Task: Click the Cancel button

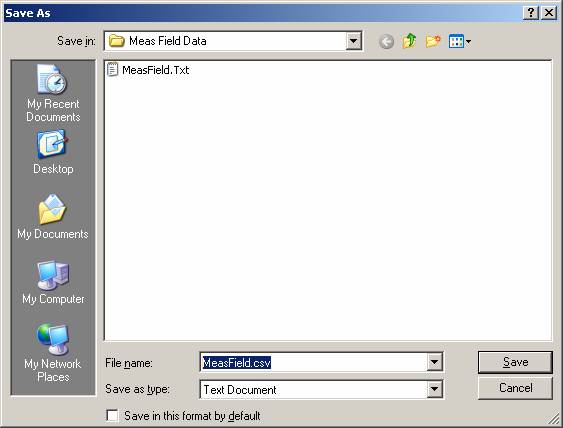Action: coord(515,388)
